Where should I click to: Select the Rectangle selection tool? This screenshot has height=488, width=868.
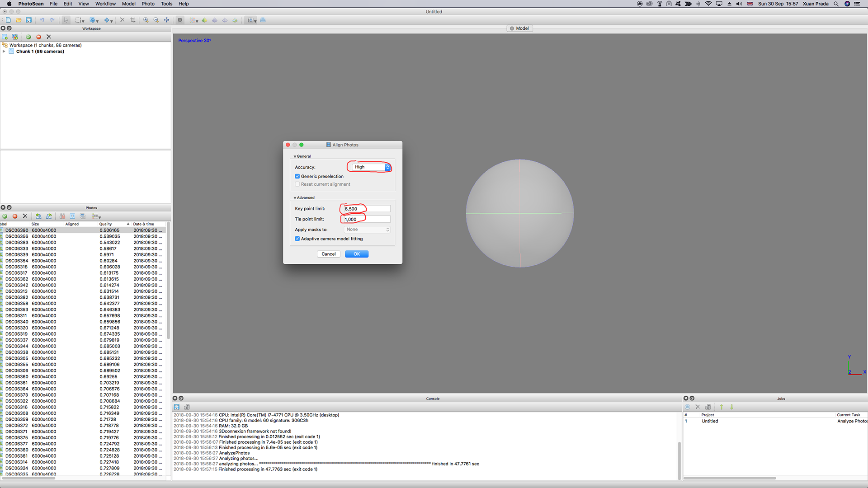point(78,20)
